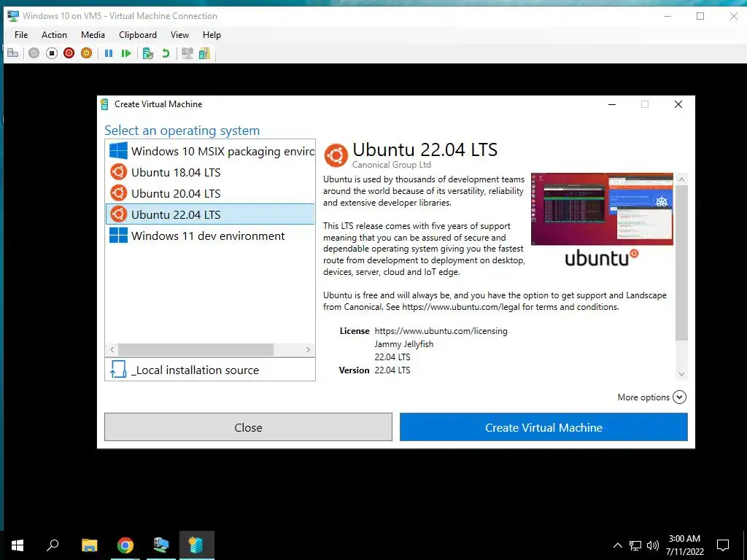The height and width of the screenshot is (560, 747).
Task: Click Quick Create taskbar icon
Action: coord(196,545)
